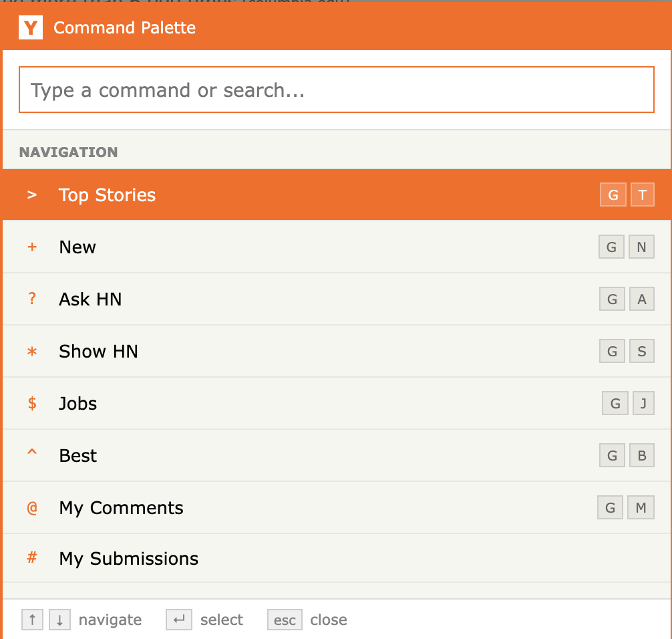The image size is (672, 639).
Task: Click the 'navigate' footer label
Action: [110, 620]
